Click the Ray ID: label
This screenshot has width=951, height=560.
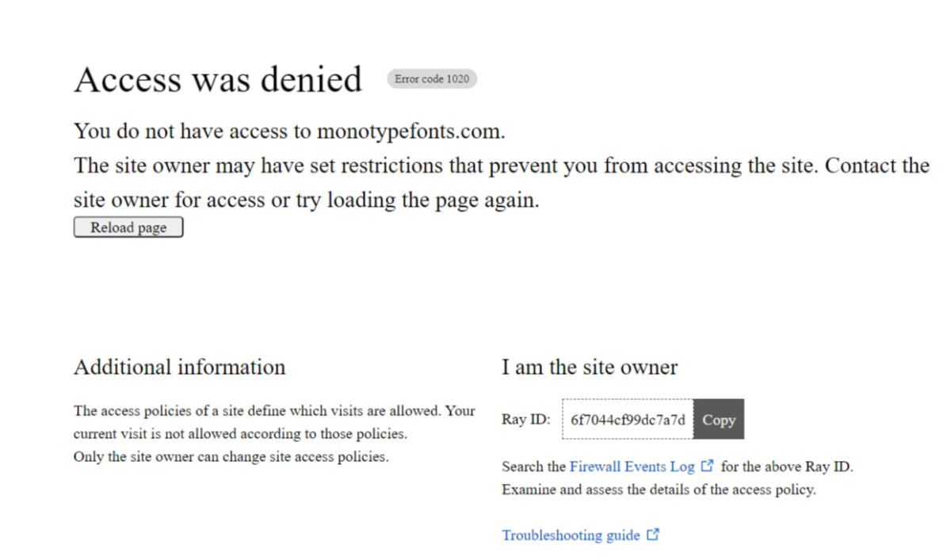pos(525,420)
